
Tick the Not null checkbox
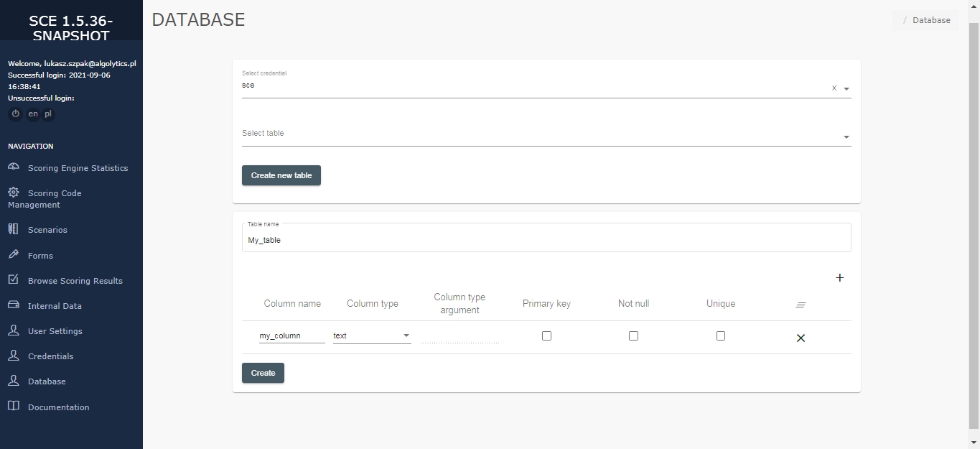pos(633,335)
